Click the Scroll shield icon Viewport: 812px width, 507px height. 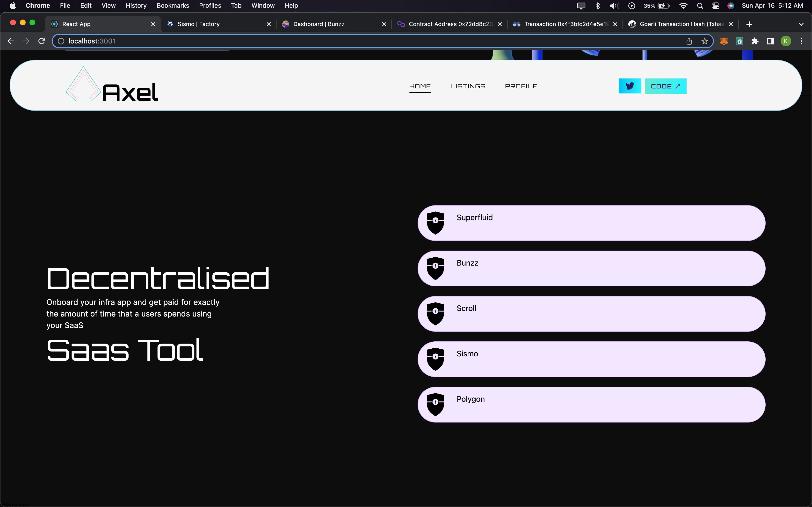tap(435, 312)
